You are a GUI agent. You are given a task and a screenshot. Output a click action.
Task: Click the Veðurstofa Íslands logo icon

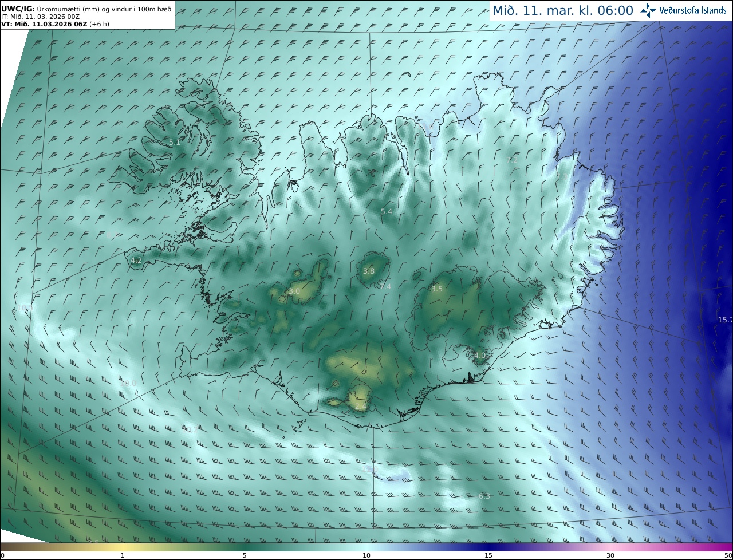pos(649,10)
